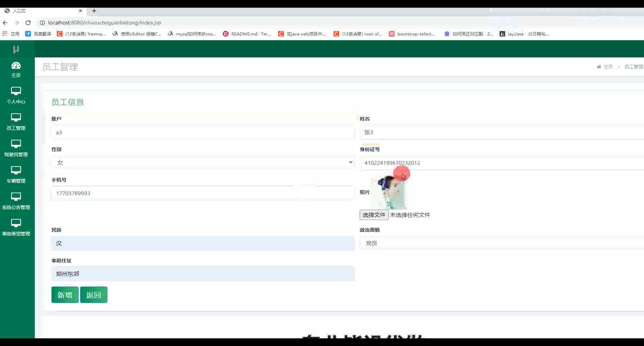Click the 员工信息 heading text
The height and width of the screenshot is (346, 644).
[68, 102]
